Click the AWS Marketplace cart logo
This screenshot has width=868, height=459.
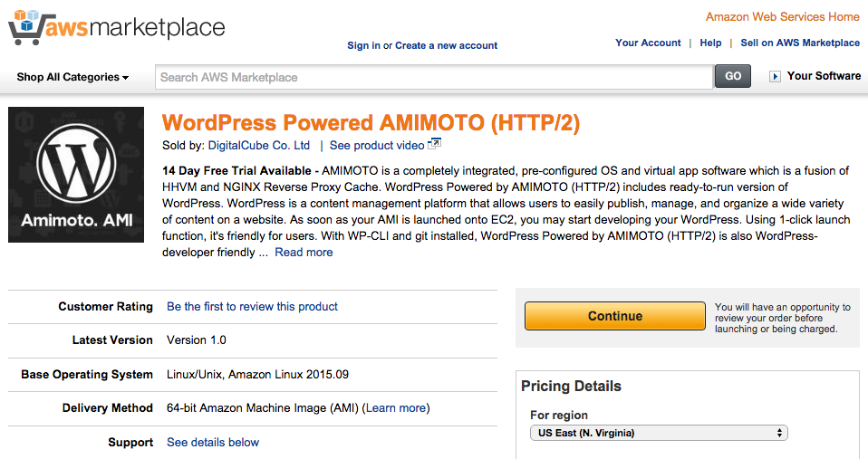pyautogui.click(x=116, y=28)
